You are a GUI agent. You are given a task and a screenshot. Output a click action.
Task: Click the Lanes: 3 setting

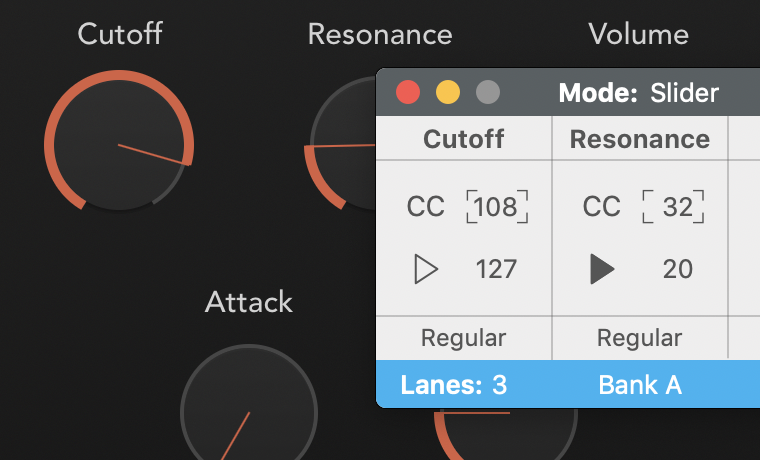click(454, 385)
